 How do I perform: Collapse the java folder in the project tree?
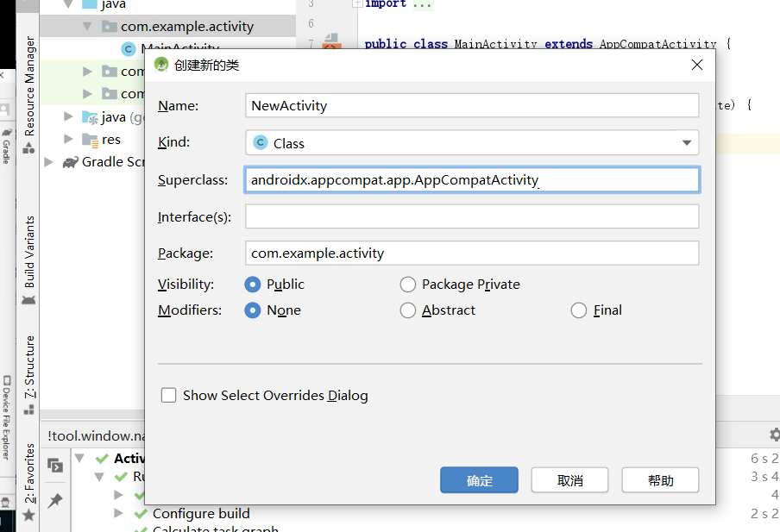[x=68, y=4]
